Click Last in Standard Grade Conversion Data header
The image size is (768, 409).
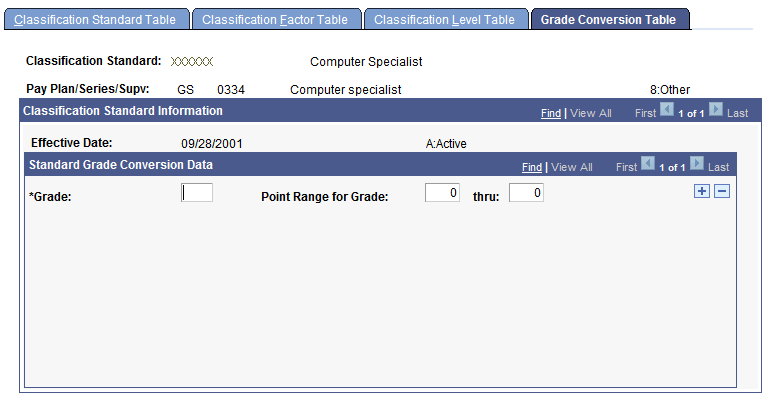click(x=719, y=167)
